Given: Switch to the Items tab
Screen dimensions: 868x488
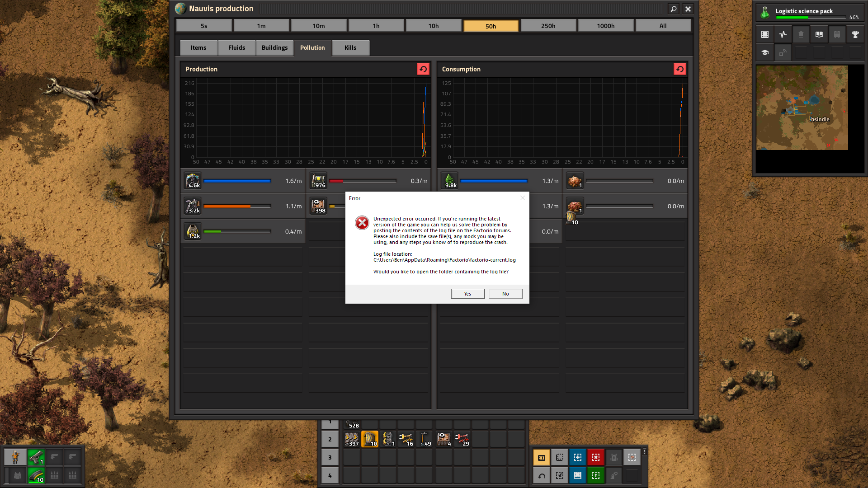Looking at the screenshot, I should (x=198, y=47).
